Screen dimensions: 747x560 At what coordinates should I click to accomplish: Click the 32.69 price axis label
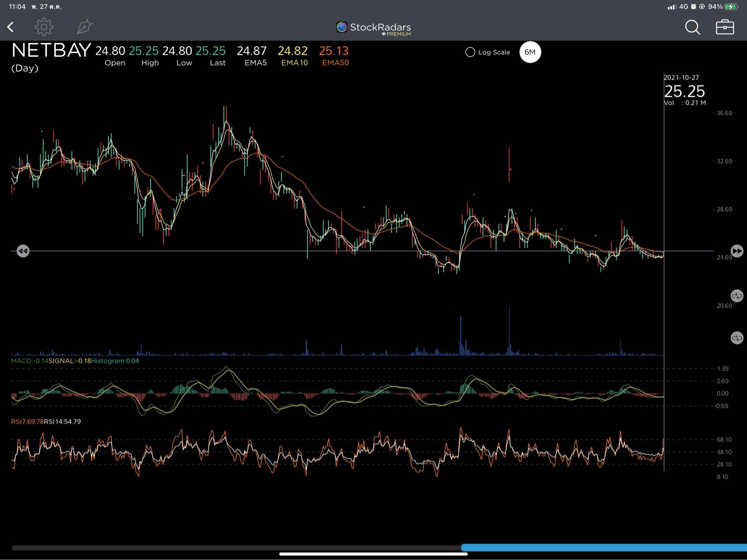click(724, 161)
